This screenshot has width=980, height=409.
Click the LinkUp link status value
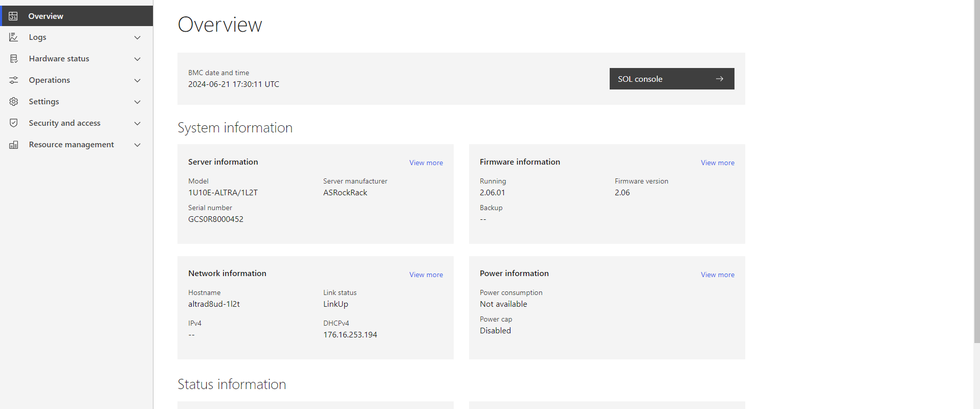(x=336, y=304)
